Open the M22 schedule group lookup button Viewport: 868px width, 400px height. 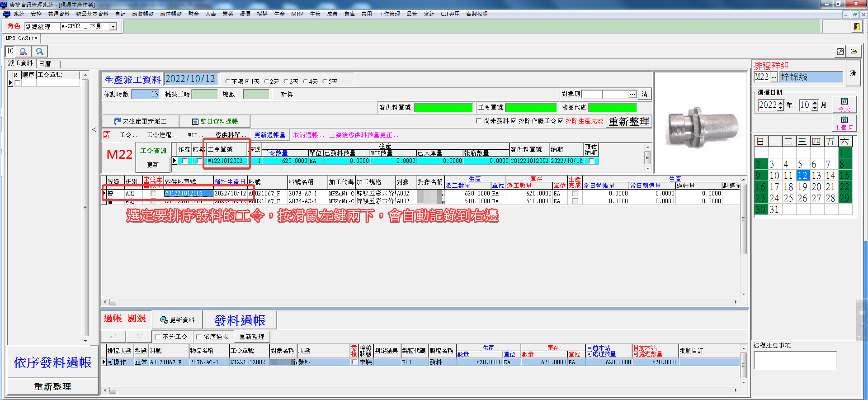(x=774, y=77)
